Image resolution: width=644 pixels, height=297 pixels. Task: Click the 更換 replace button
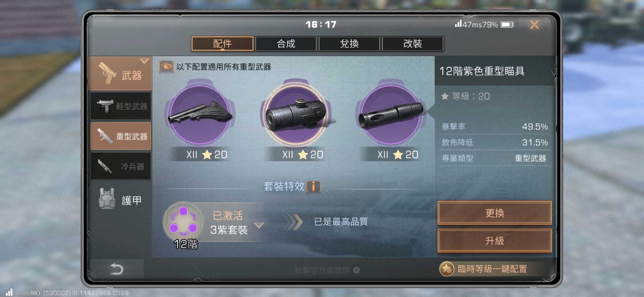[495, 213]
